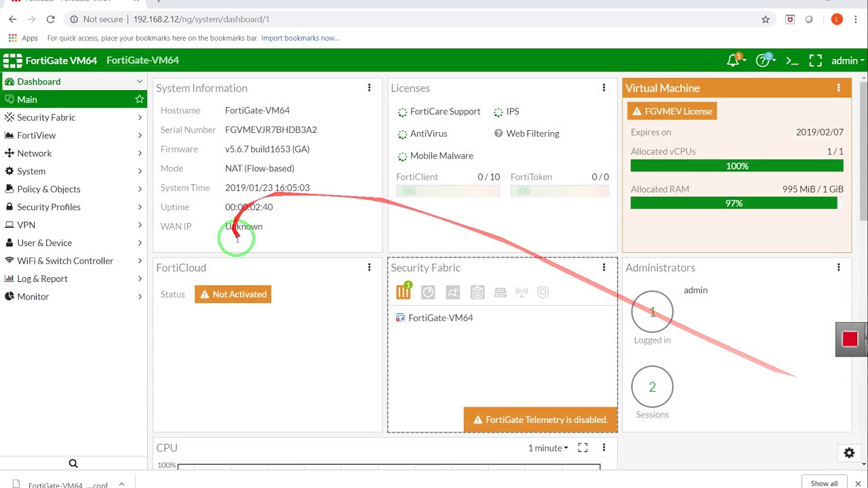868x488 pixels.
Task: Expand the Security Fabric sidebar menu
Action: click(73, 117)
